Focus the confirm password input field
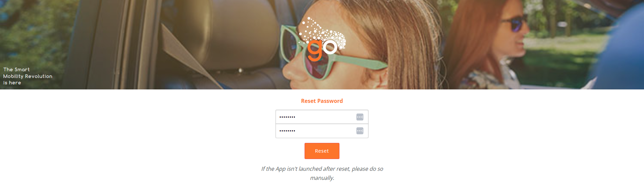The height and width of the screenshot is (194, 644). click(322, 131)
